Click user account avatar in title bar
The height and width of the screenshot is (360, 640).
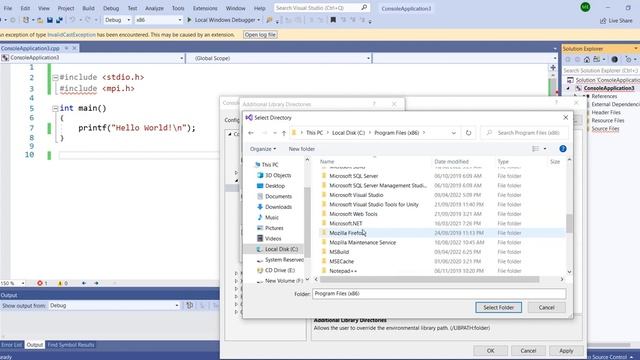tap(585, 7)
